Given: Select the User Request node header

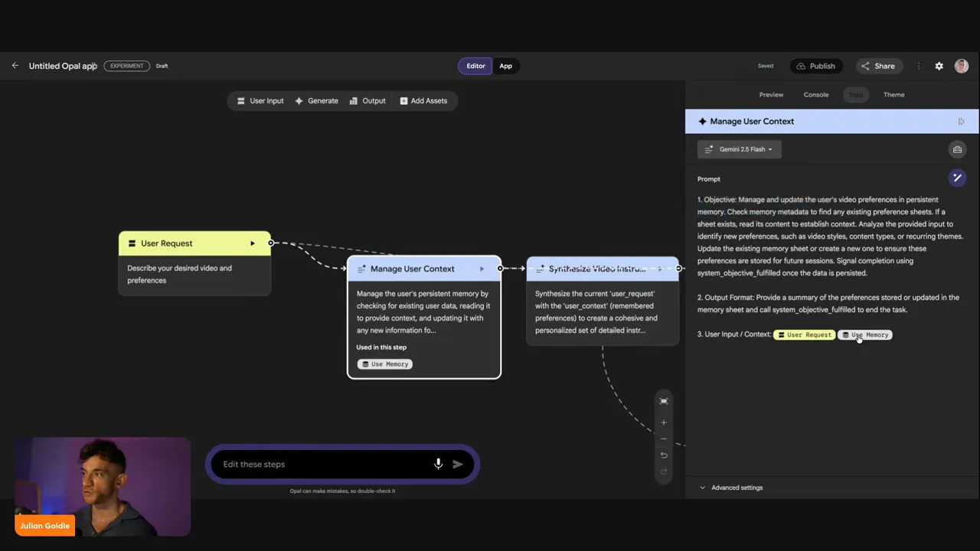Looking at the screenshot, I should click(194, 243).
